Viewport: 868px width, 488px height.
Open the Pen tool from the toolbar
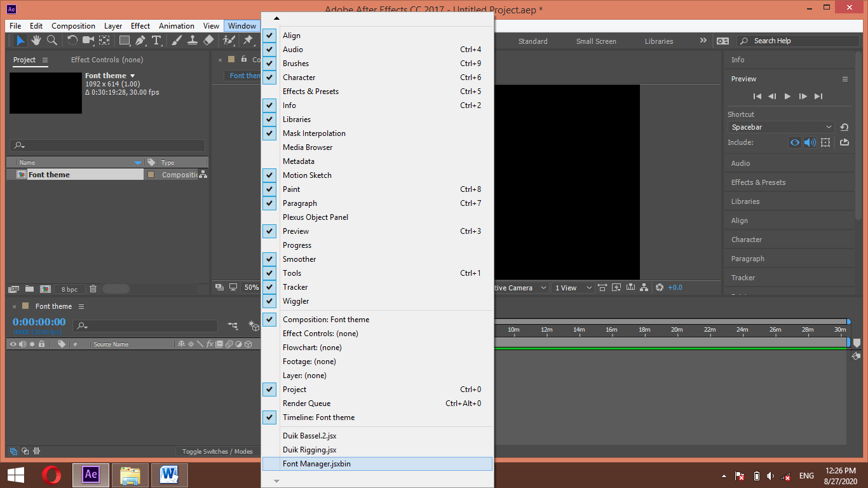coord(140,40)
